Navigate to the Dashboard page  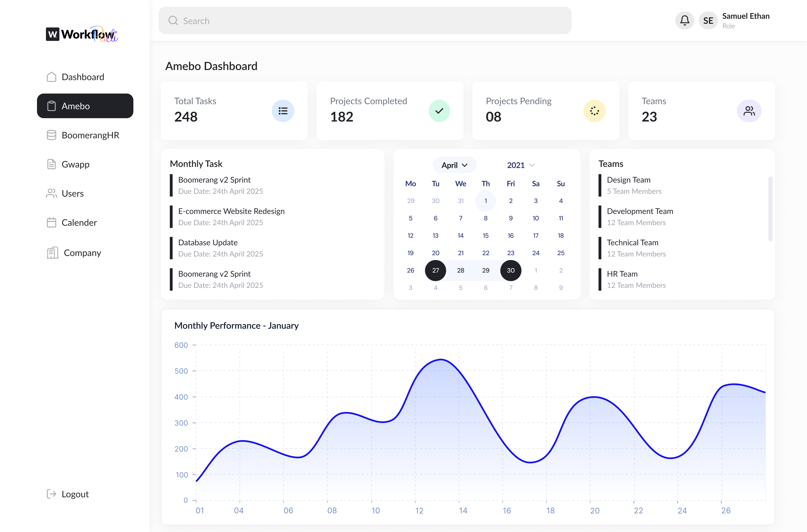pos(83,77)
